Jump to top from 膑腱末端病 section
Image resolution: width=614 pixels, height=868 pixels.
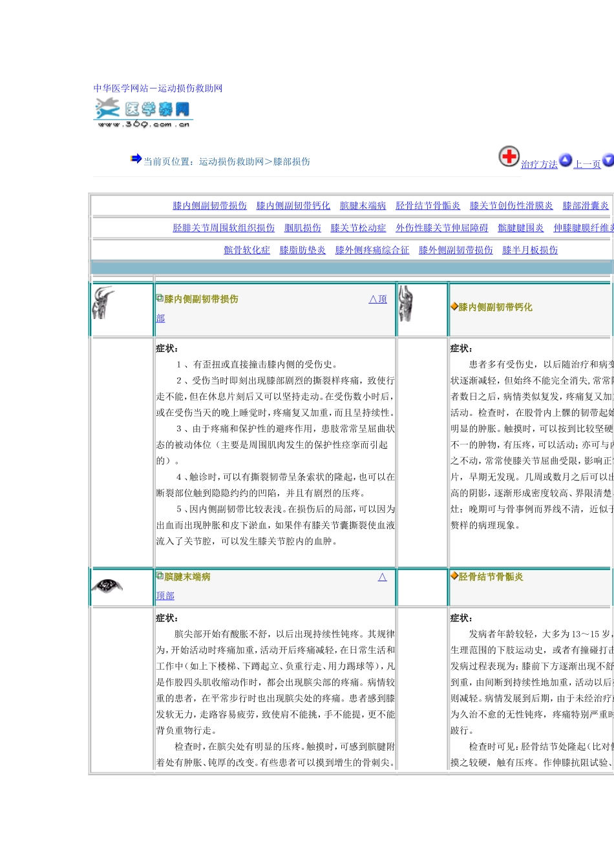pos(382,577)
